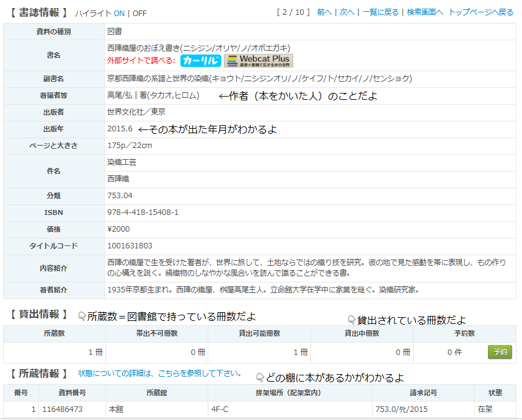Select the subject term 染織工芸
The height and width of the screenshot is (420, 522).
(x=122, y=162)
